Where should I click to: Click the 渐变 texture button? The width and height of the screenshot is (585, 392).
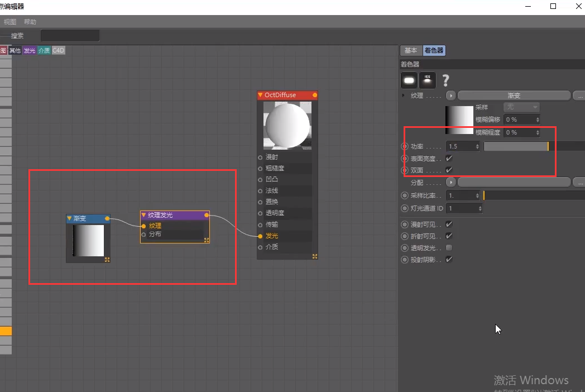coord(514,95)
